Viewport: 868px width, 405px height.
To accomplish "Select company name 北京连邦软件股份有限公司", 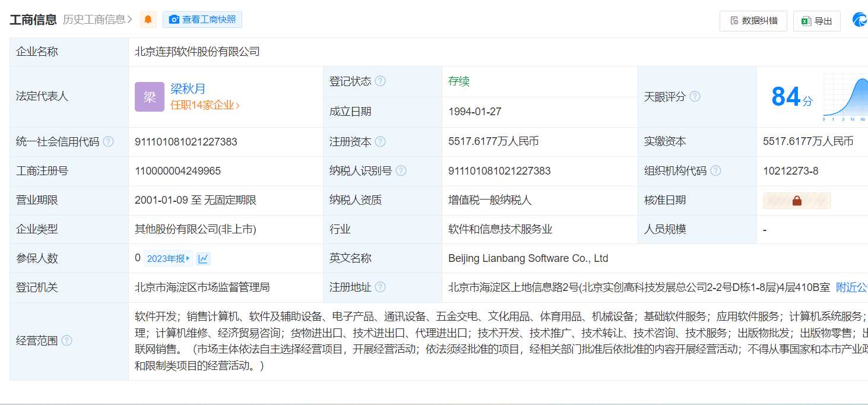I will coord(197,52).
